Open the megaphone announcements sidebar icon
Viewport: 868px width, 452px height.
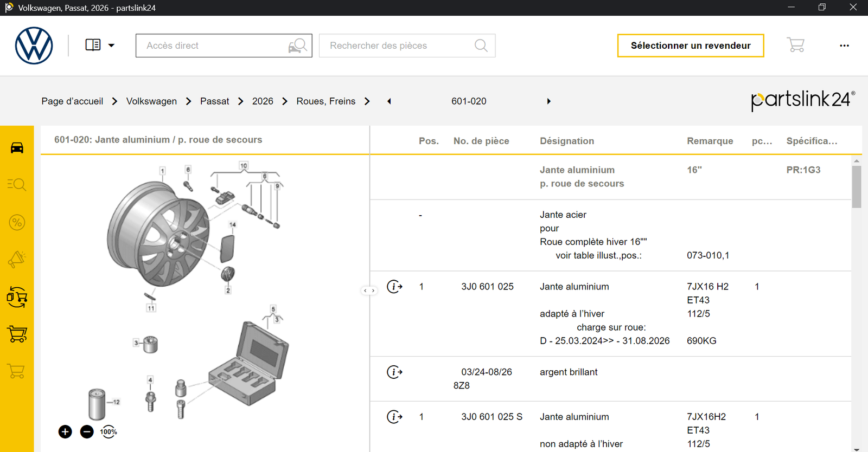click(x=17, y=260)
